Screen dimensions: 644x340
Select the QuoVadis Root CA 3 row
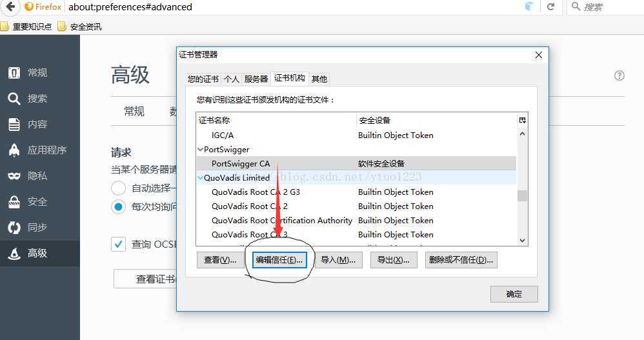point(356,234)
